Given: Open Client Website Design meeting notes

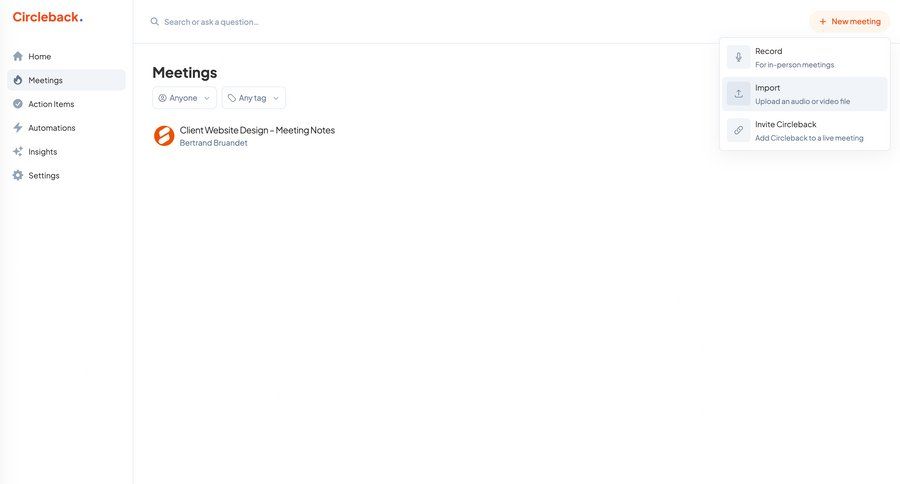Looking at the screenshot, I should click(x=257, y=130).
